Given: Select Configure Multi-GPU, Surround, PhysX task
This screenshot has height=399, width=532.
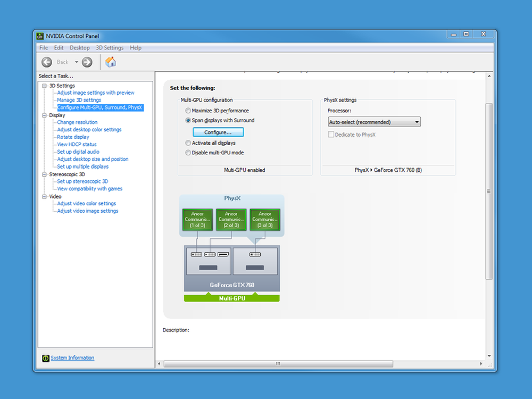Looking at the screenshot, I should 100,107.
